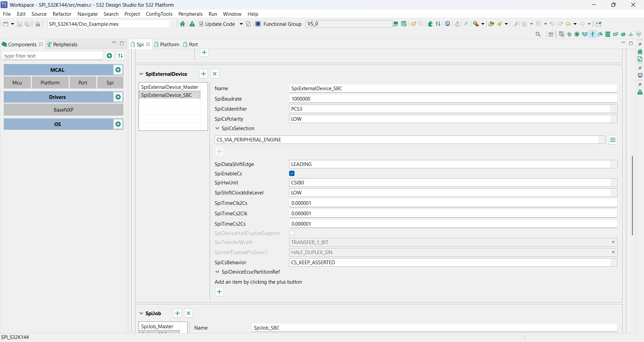Click the green puzzle piece icon in toolbar
644x342 pixels.
(x=430, y=24)
